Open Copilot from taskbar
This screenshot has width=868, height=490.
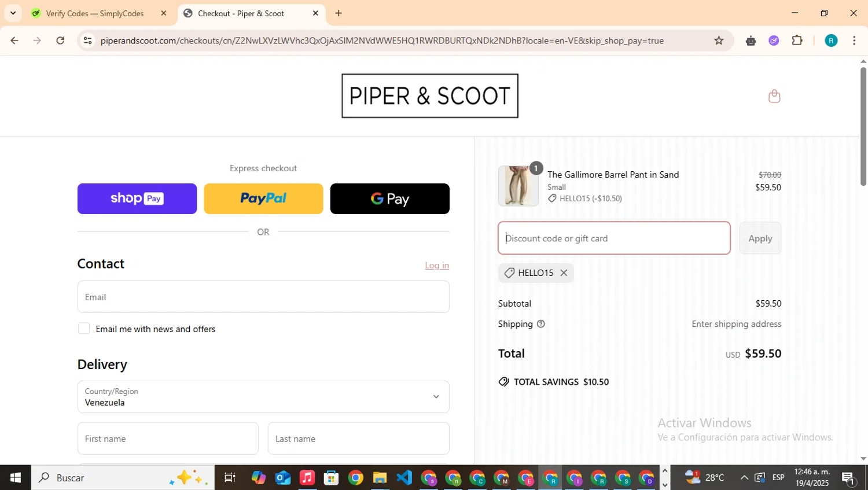(259, 478)
